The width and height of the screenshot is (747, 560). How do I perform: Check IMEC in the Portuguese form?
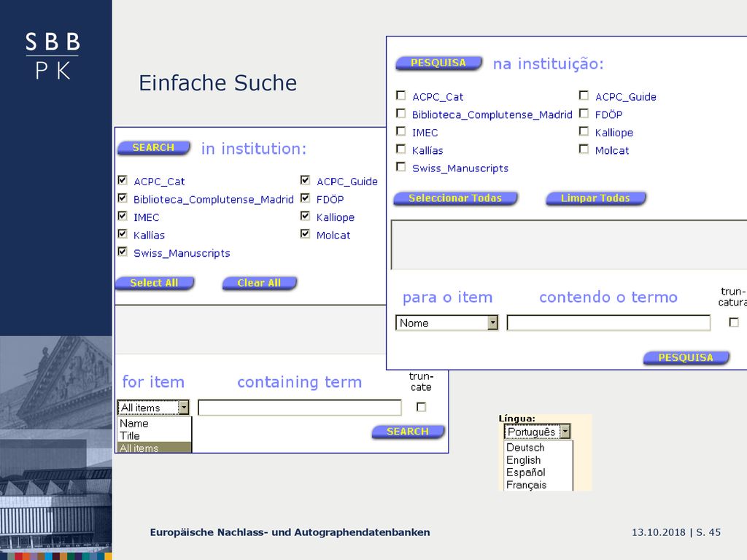401,131
